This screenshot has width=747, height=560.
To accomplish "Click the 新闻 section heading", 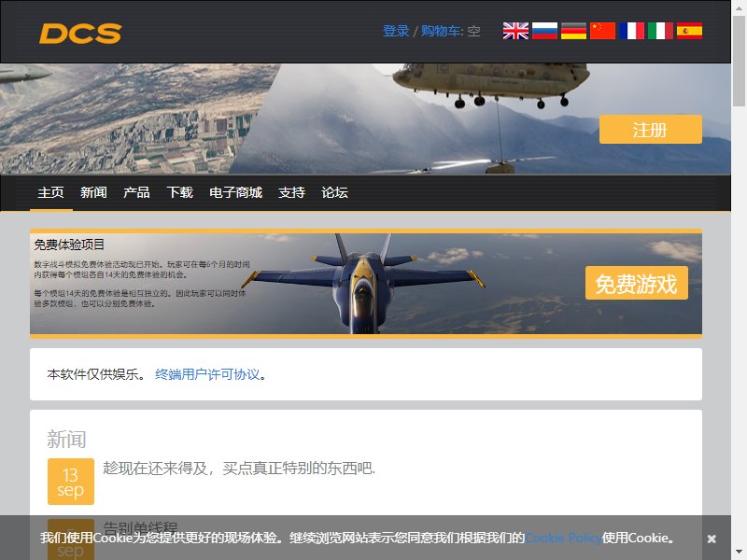I will pyautogui.click(x=66, y=439).
